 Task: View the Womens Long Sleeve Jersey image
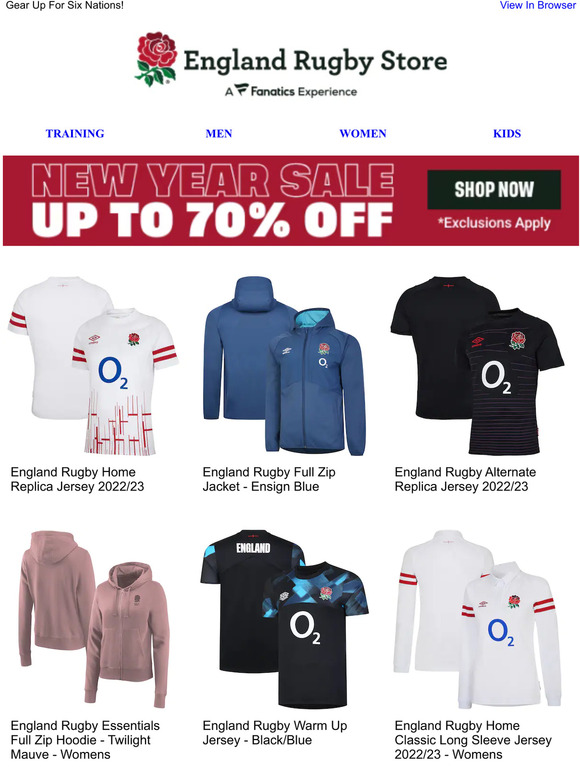(478, 619)
